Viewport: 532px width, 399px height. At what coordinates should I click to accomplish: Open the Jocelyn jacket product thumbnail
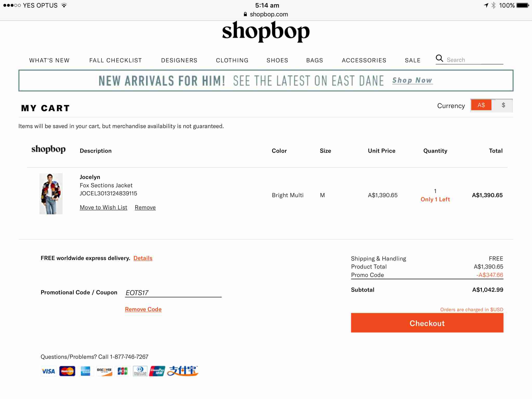point(51,194)
